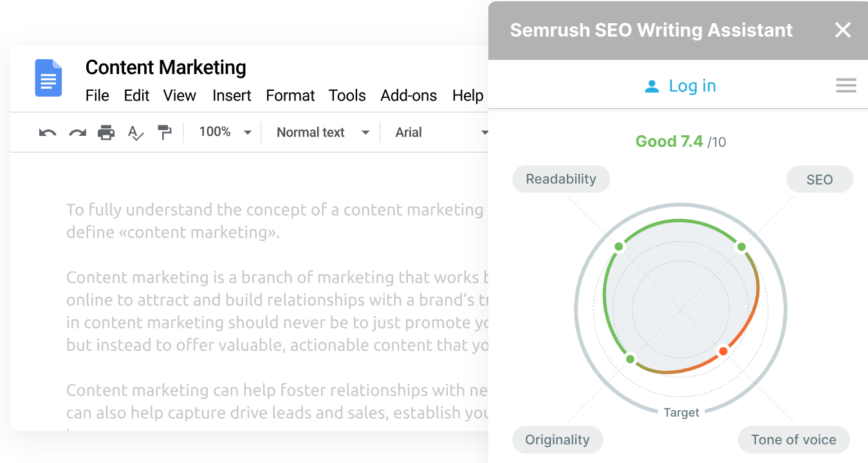Click the orange Tone of voice chart point
Image resolution: width=868 pixels, height=463 pixels.
click(723, 351)
